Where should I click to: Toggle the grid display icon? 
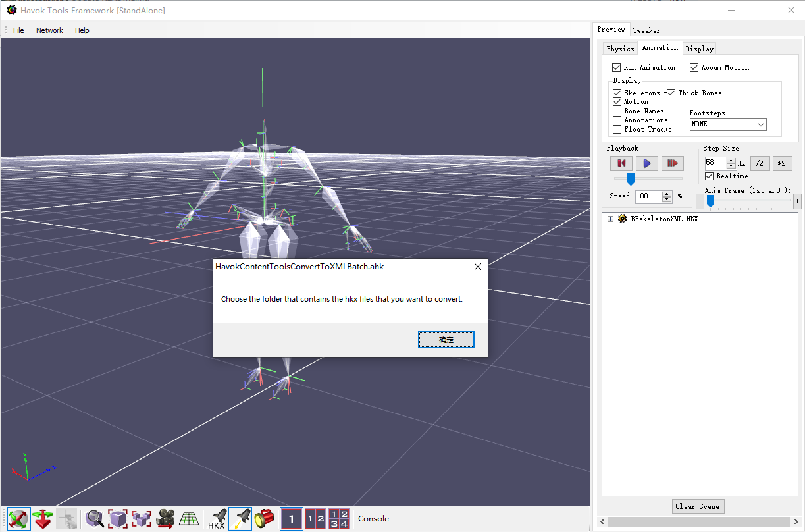pyautogui.click(x=190, y=519)
